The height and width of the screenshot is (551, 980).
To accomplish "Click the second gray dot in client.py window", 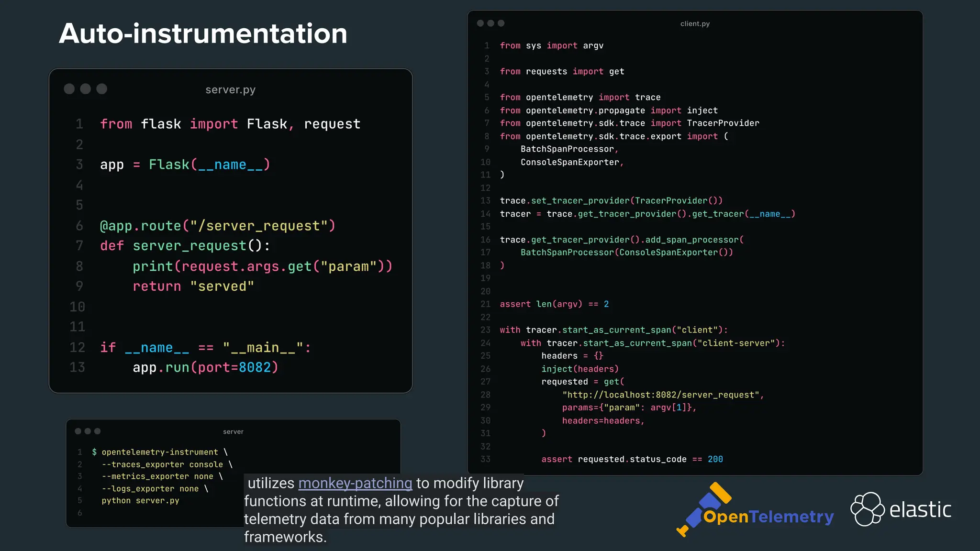I will [x=491, y=23].
